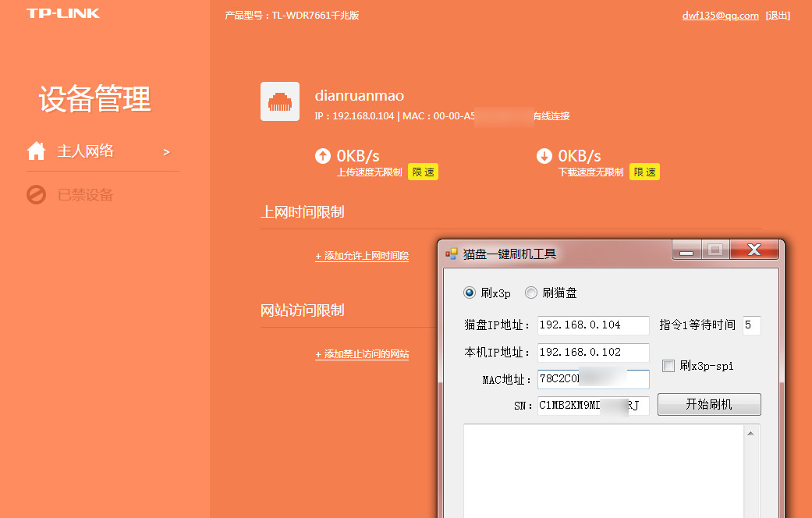This screenshot has height=518, width=812.
Task: Close the 猫盘一键刷机工具 window
Action: 754,250
